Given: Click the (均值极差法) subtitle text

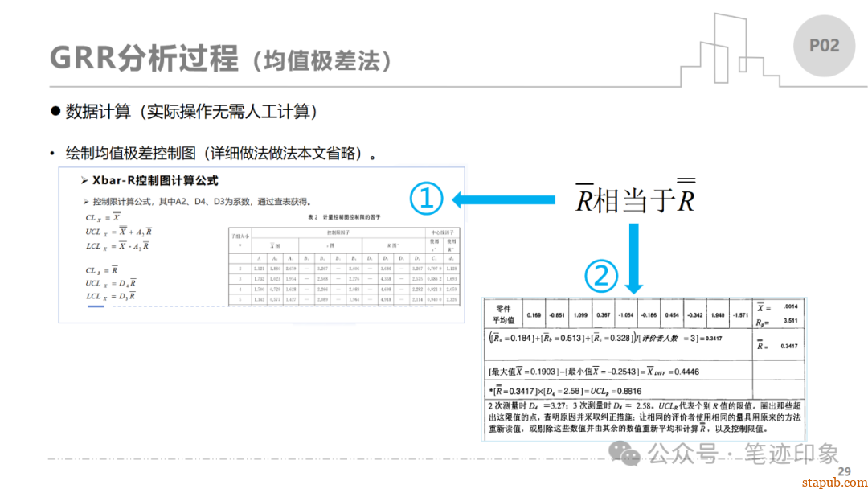Looking at the screenshot, I should (321, 61).
